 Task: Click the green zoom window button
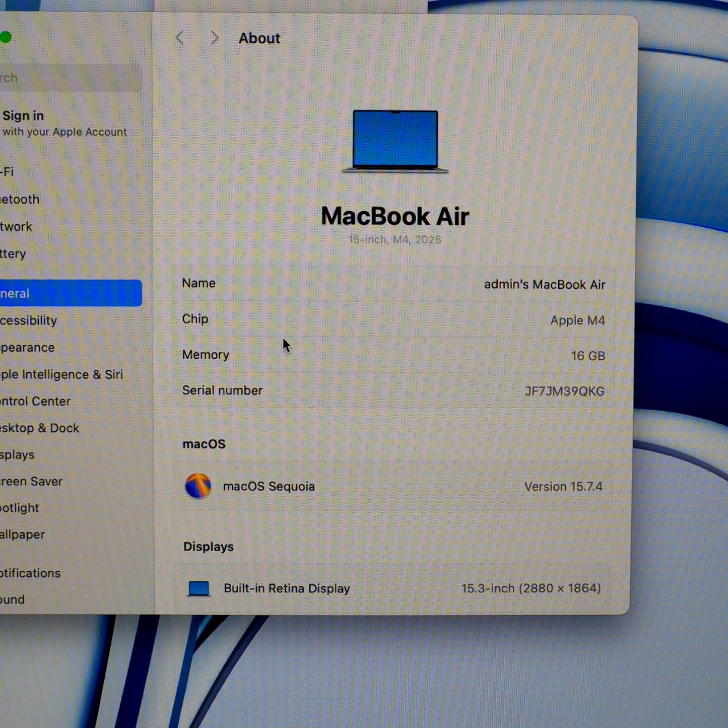click(x=5, y=37)
